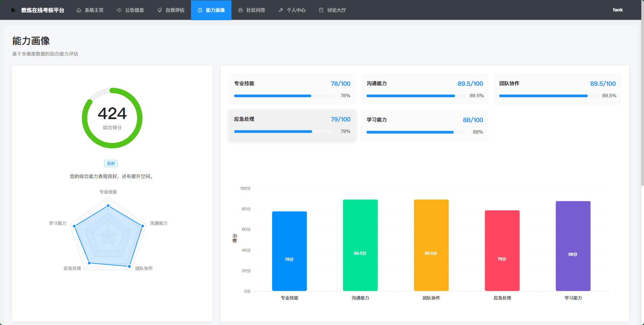This screenshot has width=644, height=325.
Task: Click the 良好 rating tag
Action: (x=111, y=164)
